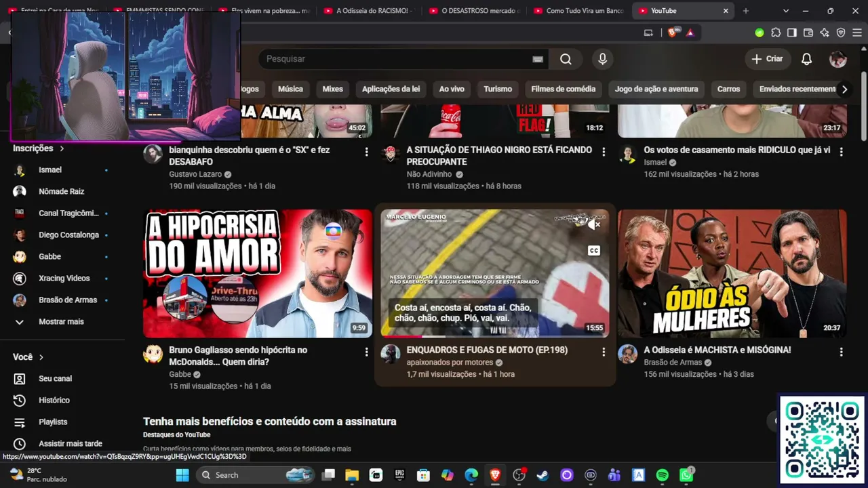
Task: Select Jogo de ação e aventura chip
Action: point(656,89)
